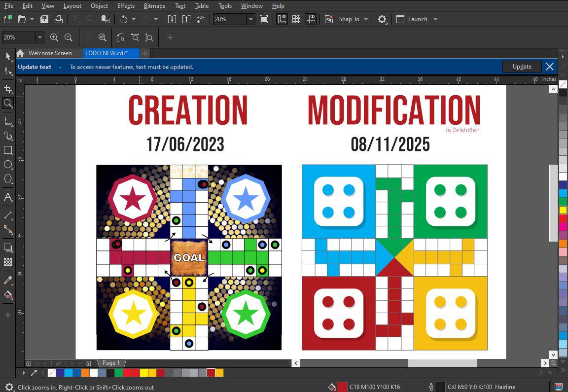Select the Connector tool

[8, 230]
